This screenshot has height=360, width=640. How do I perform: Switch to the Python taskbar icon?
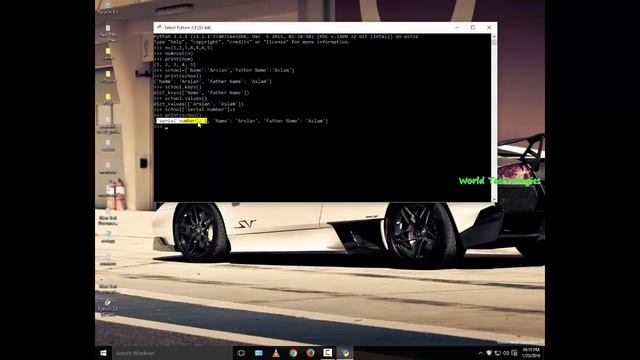(x=345, y=353)
